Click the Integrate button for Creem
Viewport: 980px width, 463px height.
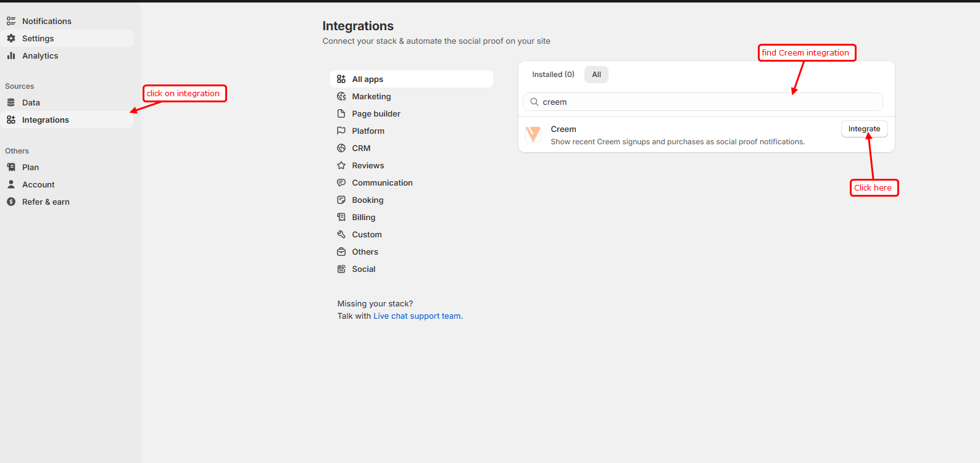864,129
